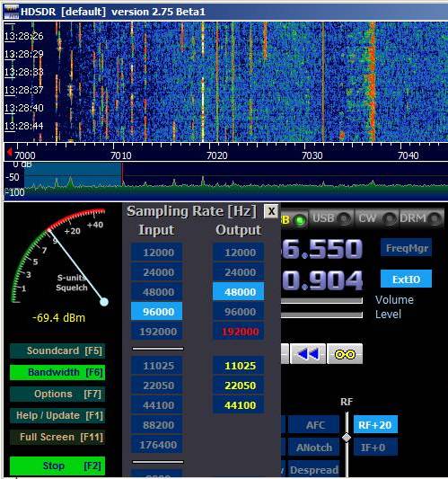Click the LO frequency digits 6.550

pos(321,248)
